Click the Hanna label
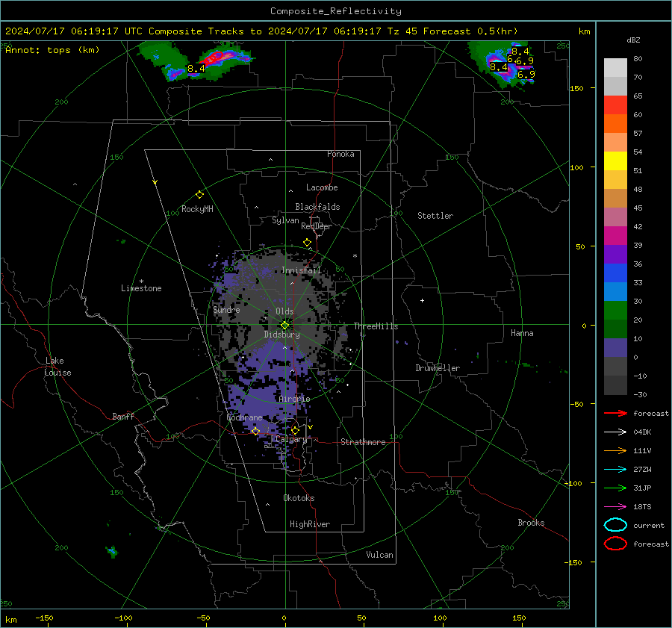Viewport: 672px width, 628px height. [522, 333]
